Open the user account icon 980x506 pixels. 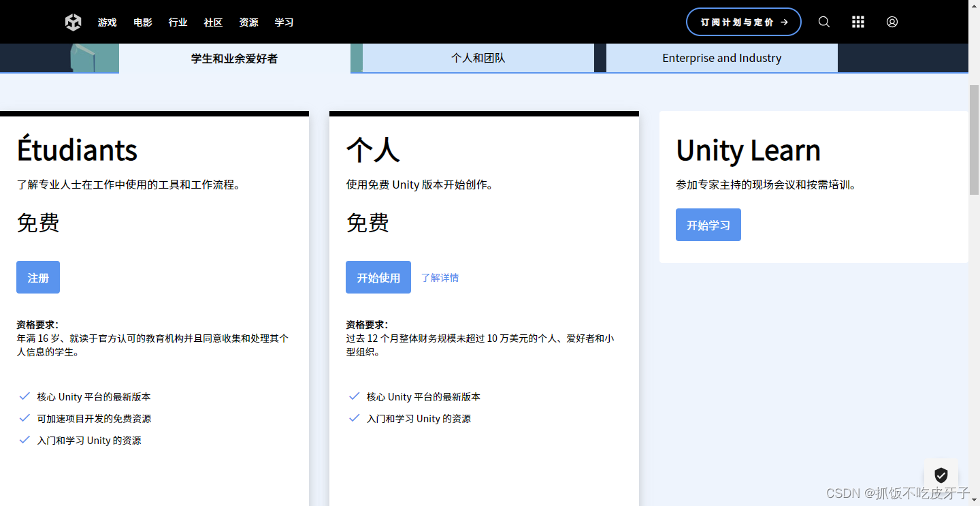[x=892, y=22]
